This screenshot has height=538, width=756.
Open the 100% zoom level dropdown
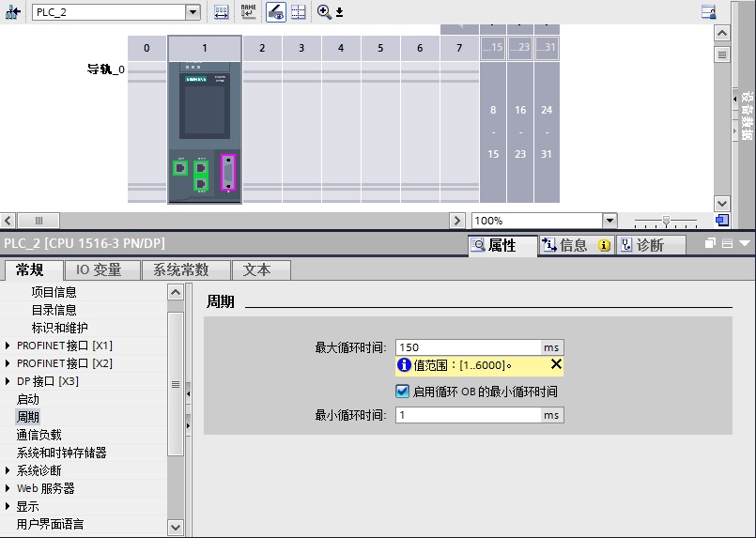(609, 221)
